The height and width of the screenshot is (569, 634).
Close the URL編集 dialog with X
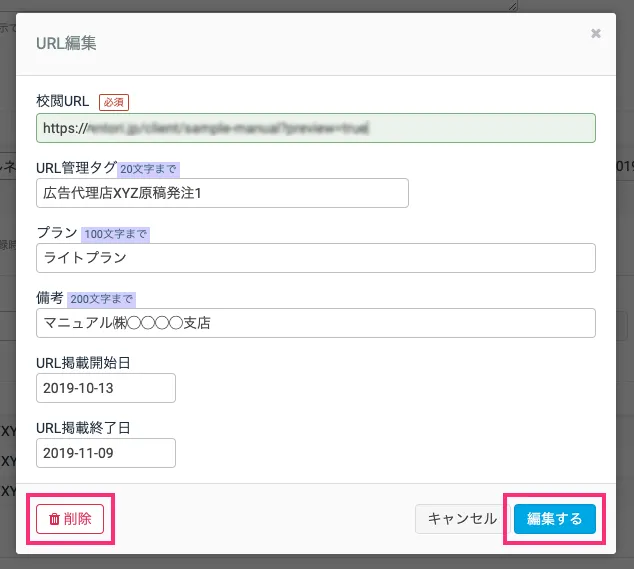point(596,34)
